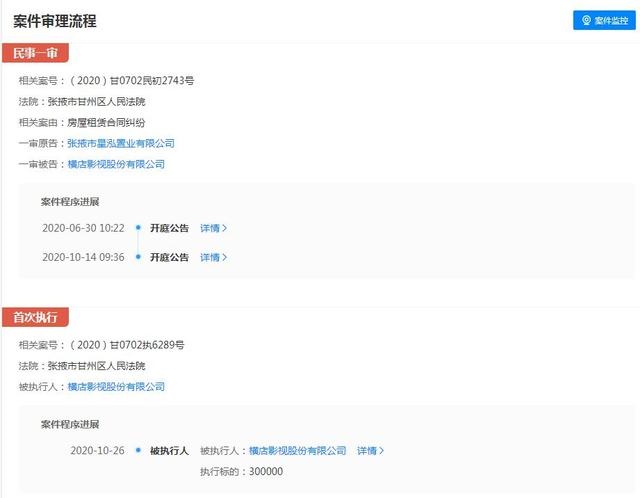Viewport: 640px width, 498px height.
Task: Click the 开庭公告 label dated 2020-06-30
Action: pyautogui.click(x=169, y=228)
